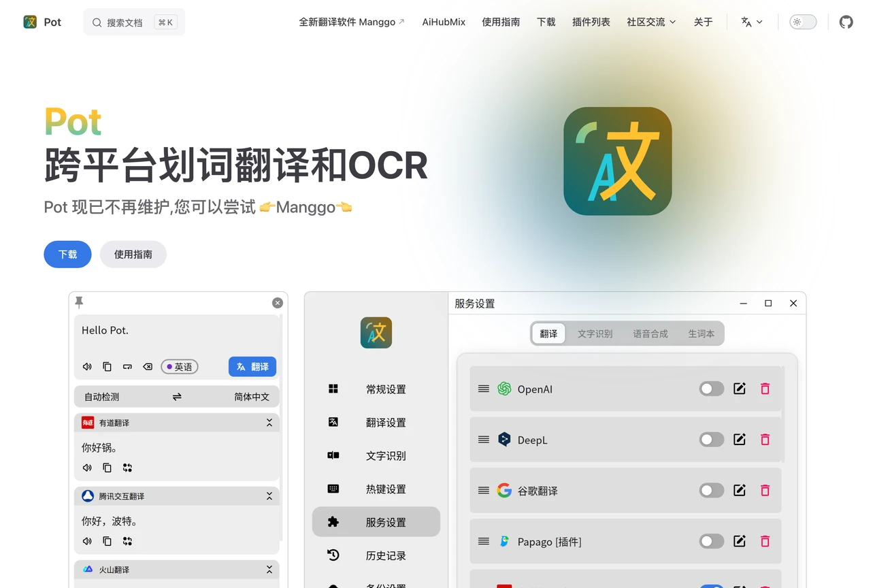Click the large Pot app logo in the hero
Viewport: 875px width, 588px height.
coord(618,161)
